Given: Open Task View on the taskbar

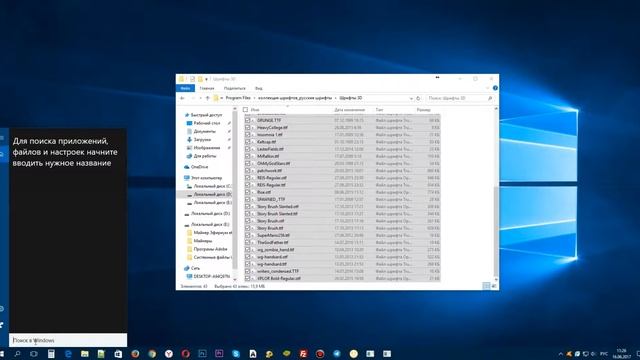Looking at the screenshot, I should 34,354.
